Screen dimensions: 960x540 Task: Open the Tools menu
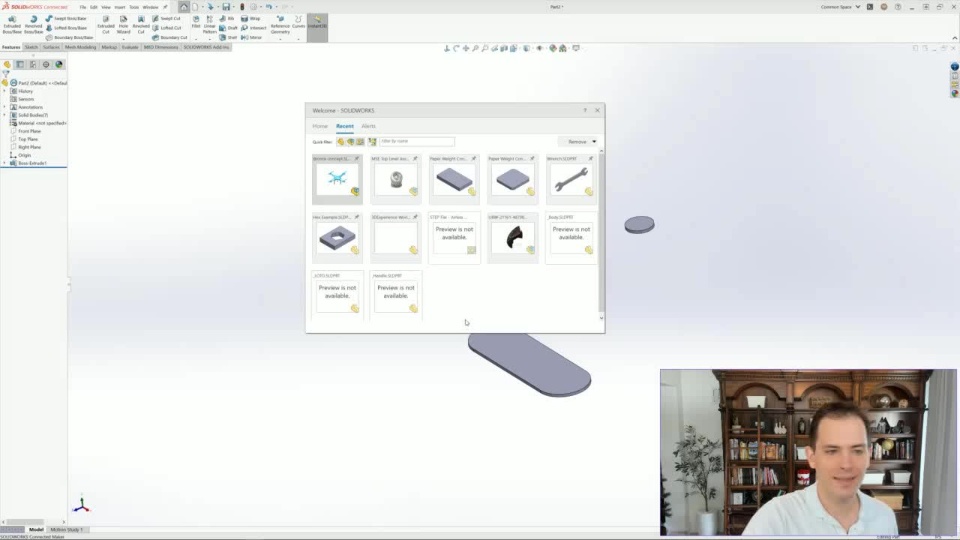click(x=134, y=7)
